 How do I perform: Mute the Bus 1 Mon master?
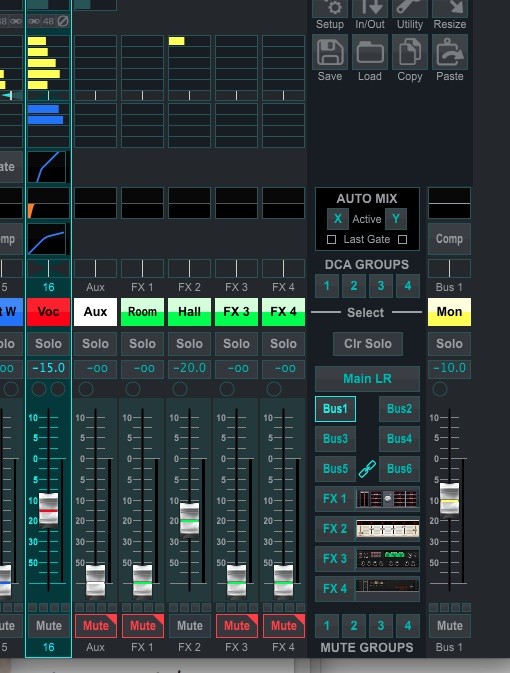click(x=449, y=626)
